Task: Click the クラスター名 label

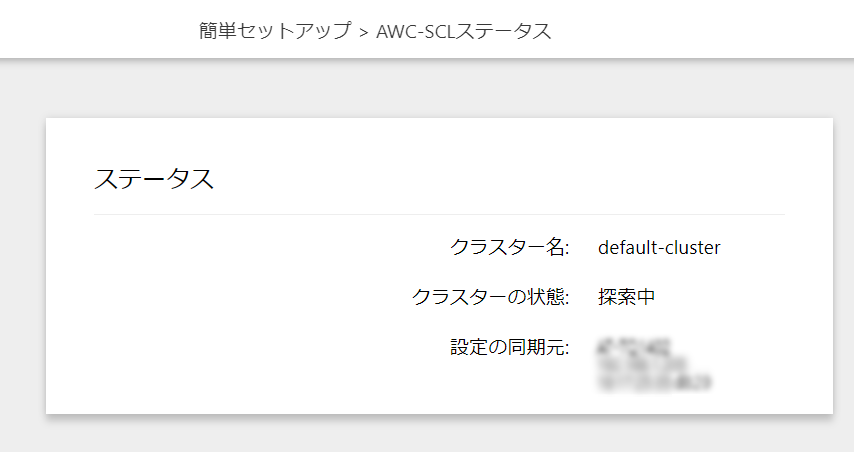Action: (x=509, y=247)
